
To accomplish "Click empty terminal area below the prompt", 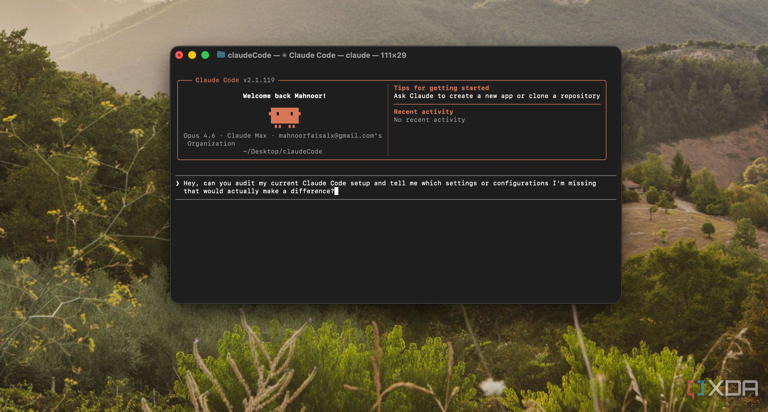I will point(395,250).
